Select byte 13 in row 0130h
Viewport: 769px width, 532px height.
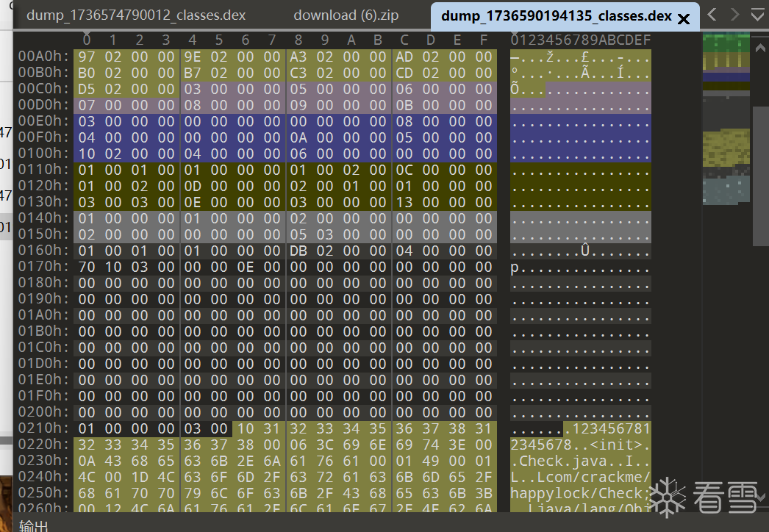pos(404,203)
